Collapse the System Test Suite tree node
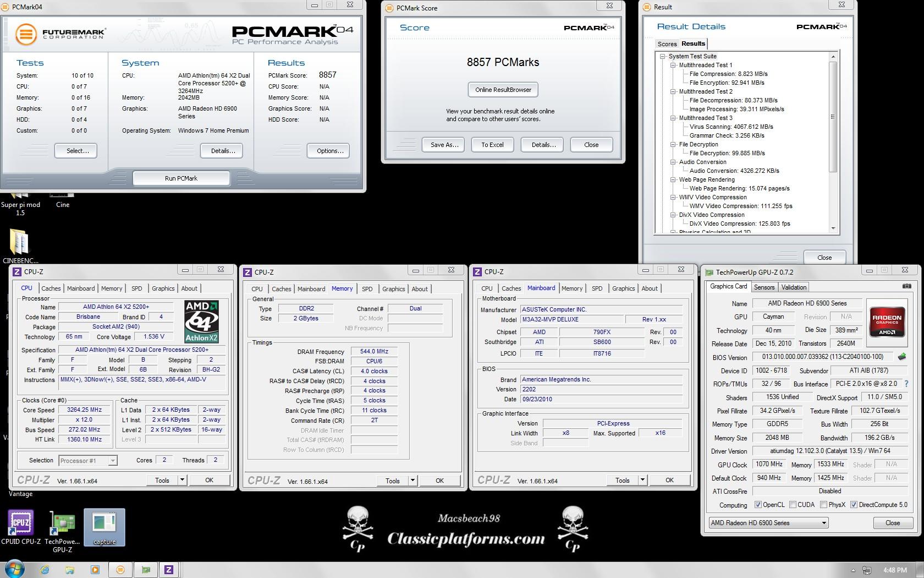 pos(663,56)
